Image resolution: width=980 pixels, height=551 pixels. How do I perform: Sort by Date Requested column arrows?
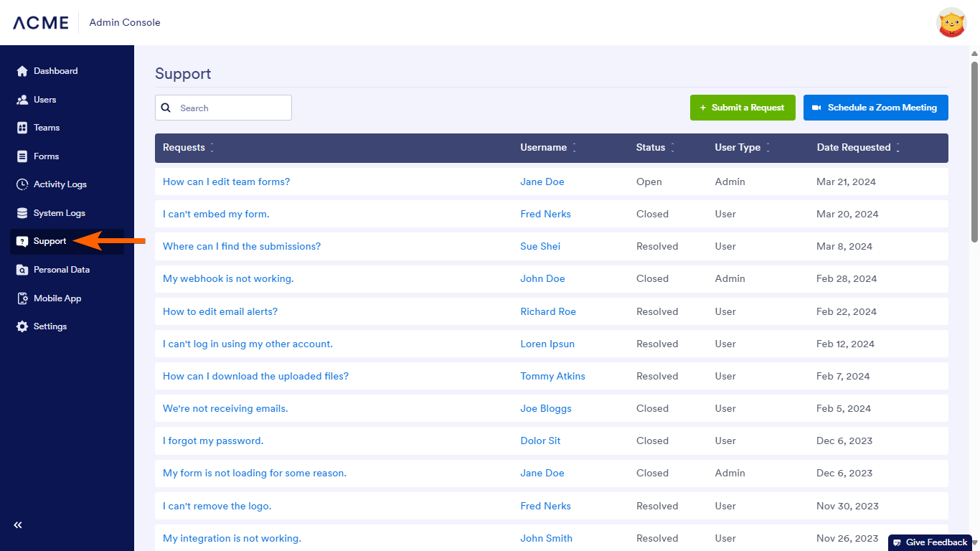point(897,148)
